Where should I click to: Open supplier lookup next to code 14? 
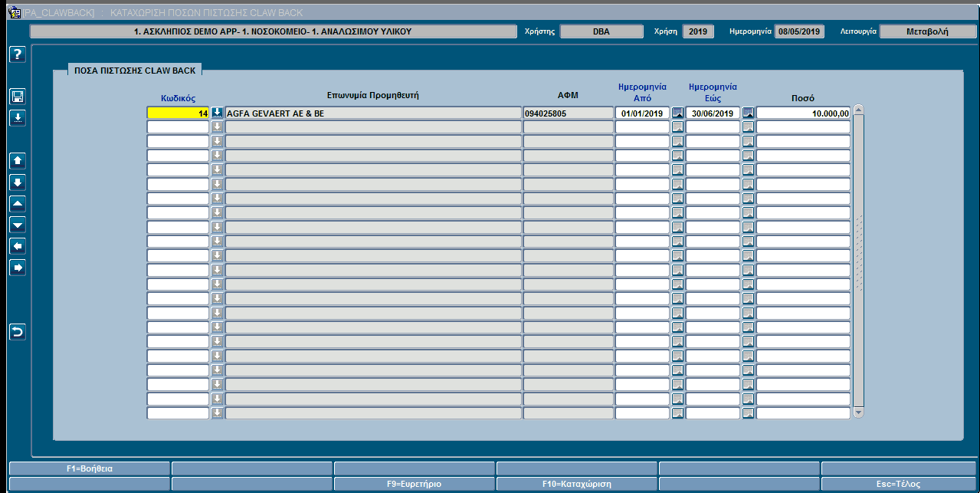(217, 113)
